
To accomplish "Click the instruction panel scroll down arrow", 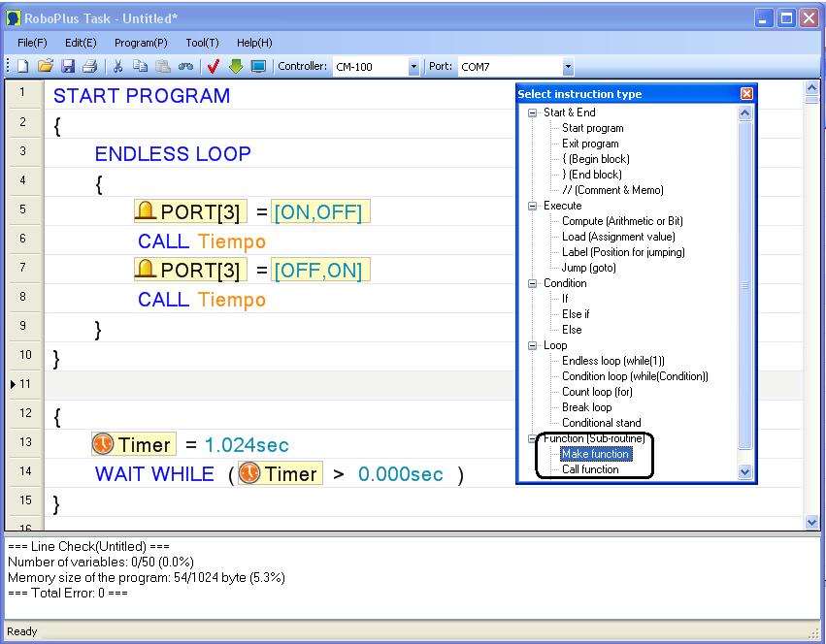I will click(744, 471).
